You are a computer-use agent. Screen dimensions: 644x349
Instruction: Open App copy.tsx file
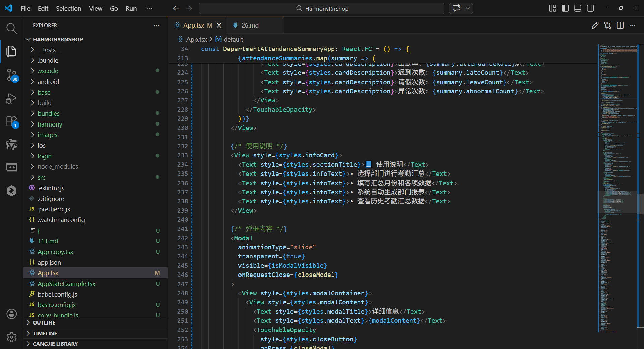point(96,252)
